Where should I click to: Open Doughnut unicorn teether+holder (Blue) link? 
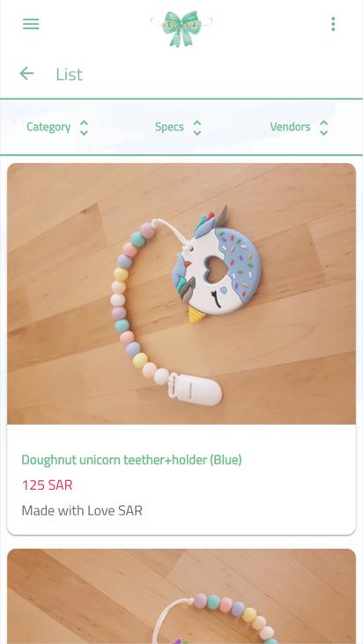(x=131, y=460)
